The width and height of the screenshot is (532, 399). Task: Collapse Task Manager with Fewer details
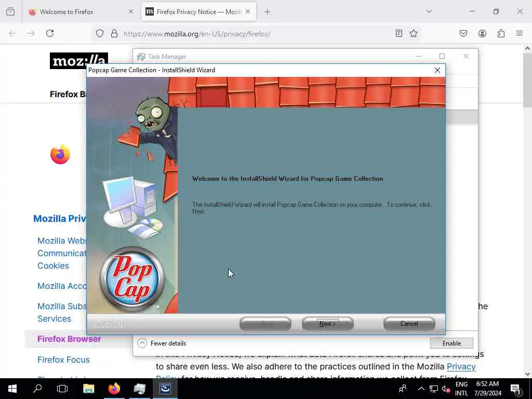point(162,343)
